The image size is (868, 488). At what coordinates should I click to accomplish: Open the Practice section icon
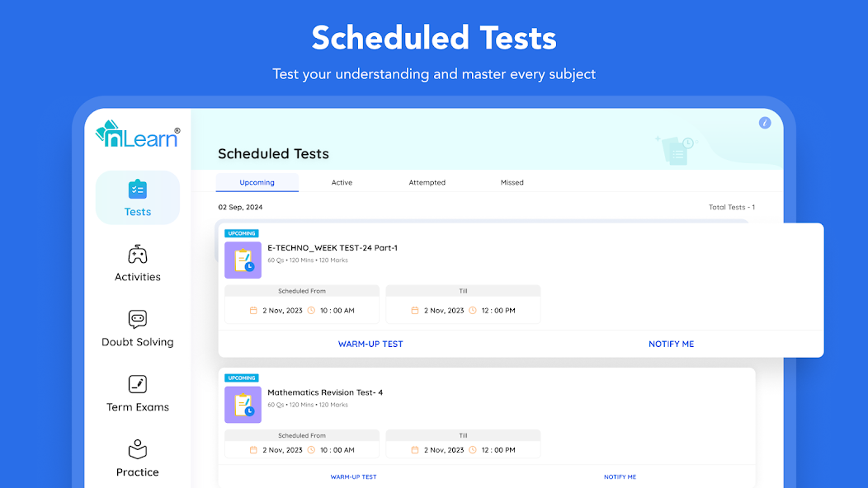pyautogui.click(x=138, y=449)
